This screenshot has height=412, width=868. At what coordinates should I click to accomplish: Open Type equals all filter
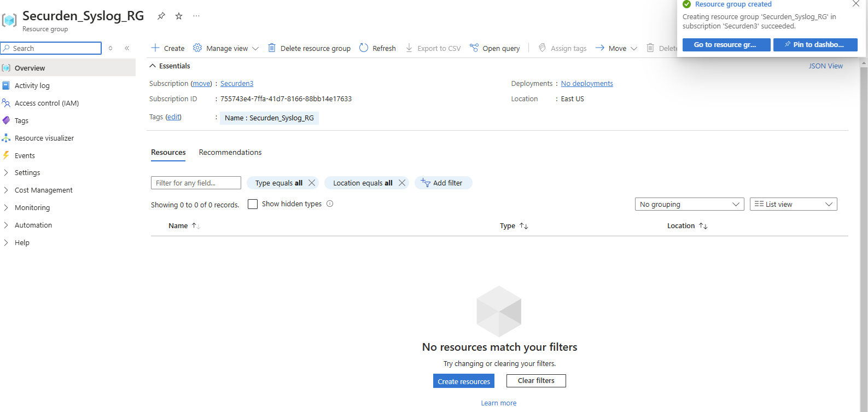coord(278,183)
